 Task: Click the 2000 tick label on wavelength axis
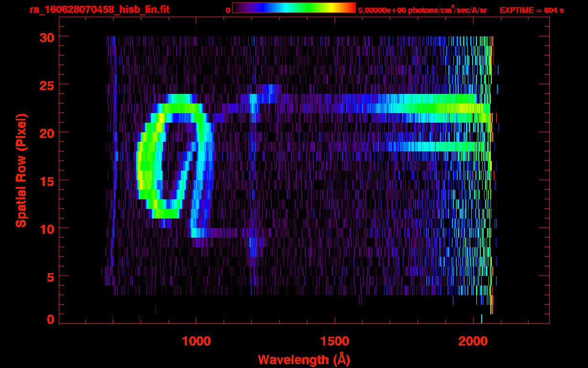pos(473,341)
